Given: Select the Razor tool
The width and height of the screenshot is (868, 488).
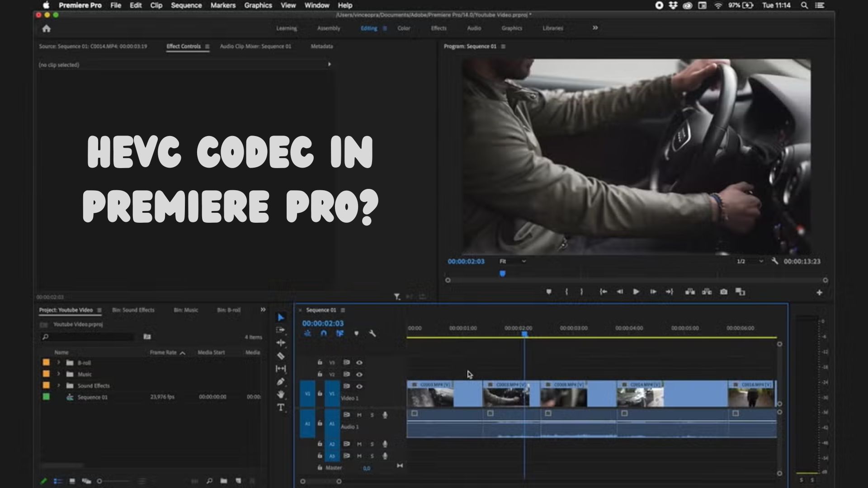Looking at the screenshot, I should [x=281, y=356].
